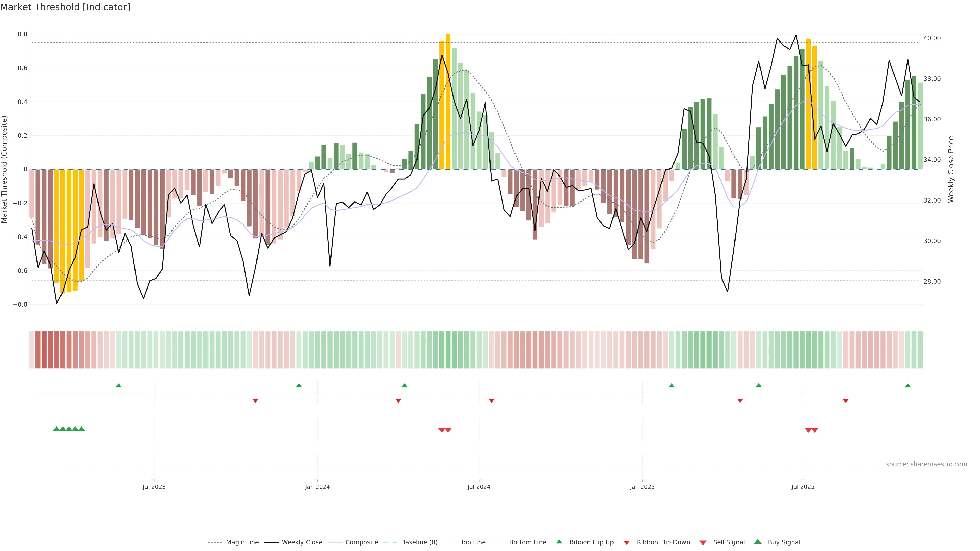Click the Ribbon Flip Up legend triangle
Viewport: 980px width, 551px height.
coord(559,542)
